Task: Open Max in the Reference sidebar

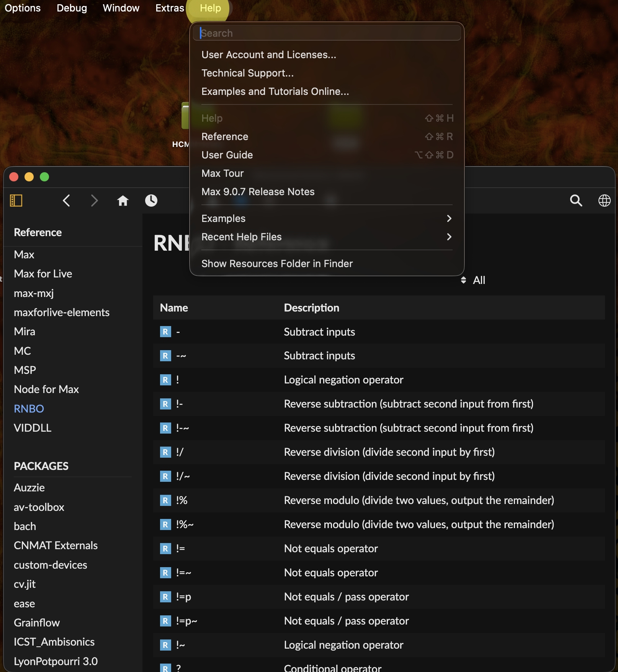Action: (x=24, y=254)
